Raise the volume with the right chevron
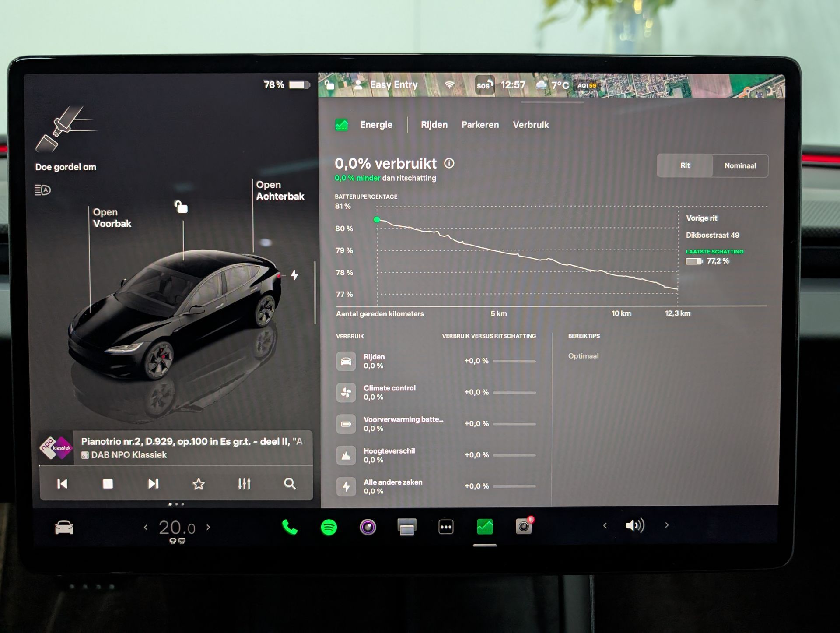This screenshot has height=633, width=840. 667,525
